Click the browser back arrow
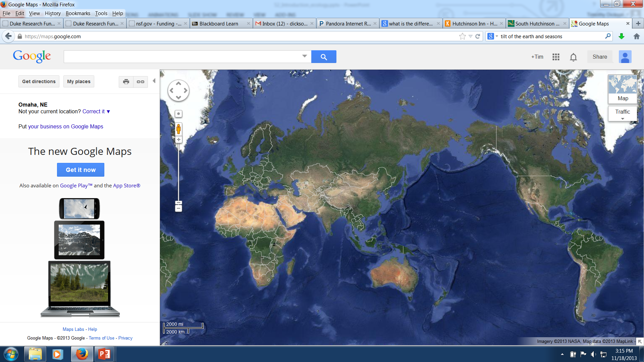Image resolution: width=644 pixels, height=362 pixels. 8,36
